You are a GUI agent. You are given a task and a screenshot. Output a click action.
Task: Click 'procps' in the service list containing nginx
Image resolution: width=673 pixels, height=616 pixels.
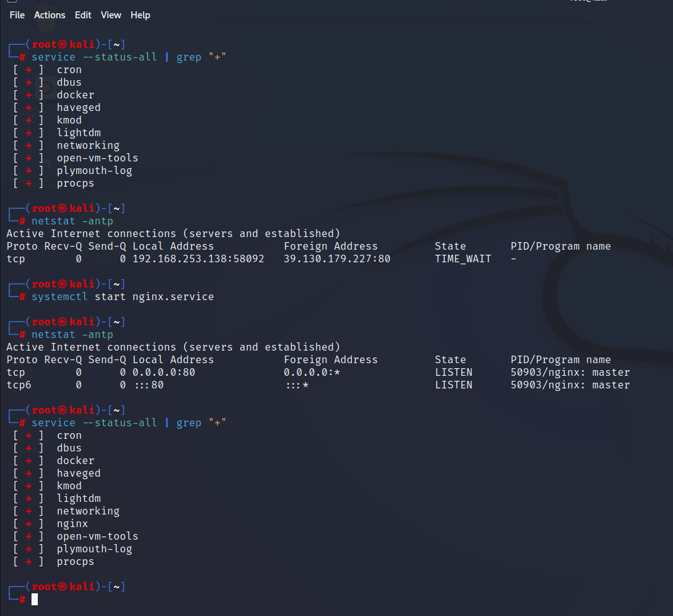pos(76,562)
